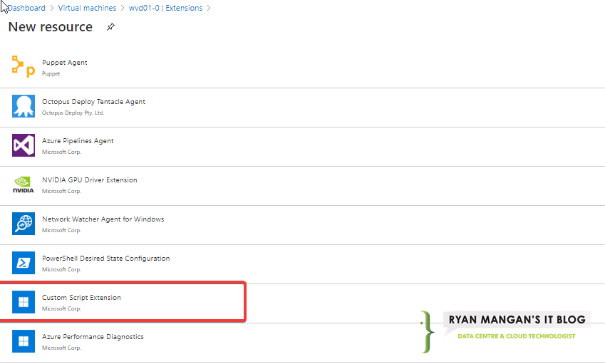
Task: Pin the New resource blade to dashboard
Action: (x=110, y=27)
